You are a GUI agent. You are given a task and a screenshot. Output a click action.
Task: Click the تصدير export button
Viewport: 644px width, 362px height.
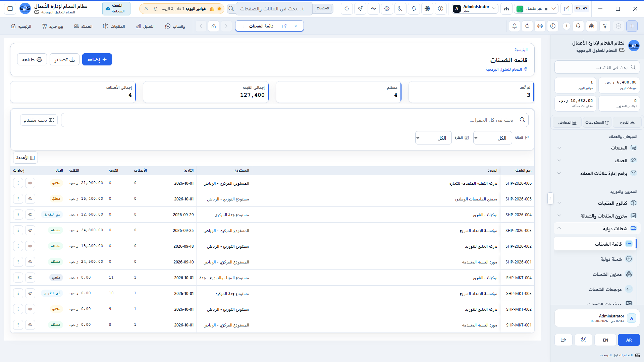pos(64,59)
